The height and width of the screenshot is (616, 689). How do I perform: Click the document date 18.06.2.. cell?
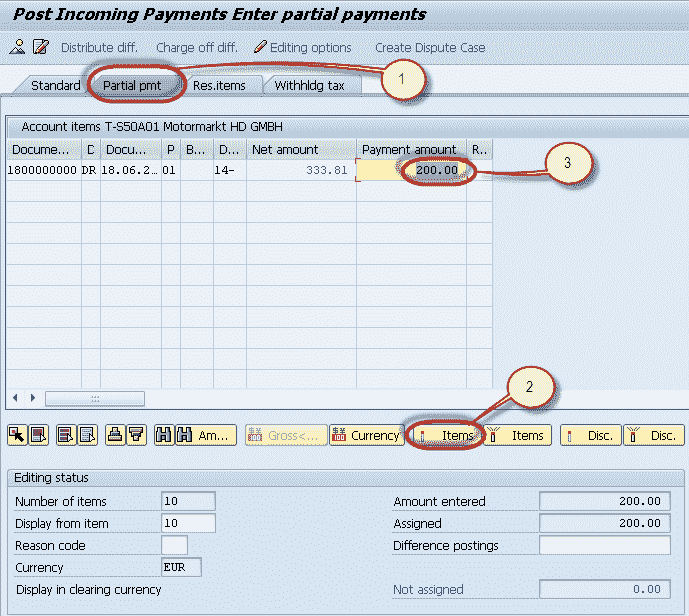coord(130,170)
